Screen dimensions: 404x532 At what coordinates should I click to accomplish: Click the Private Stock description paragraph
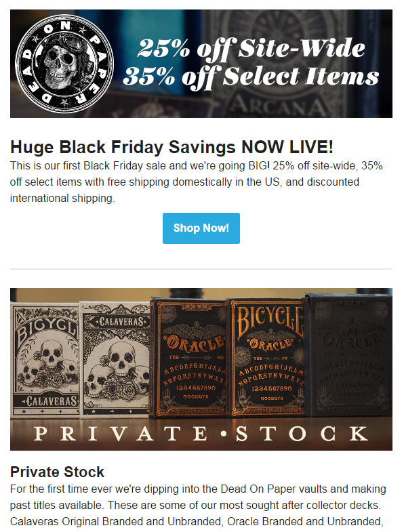coord(198,505)
